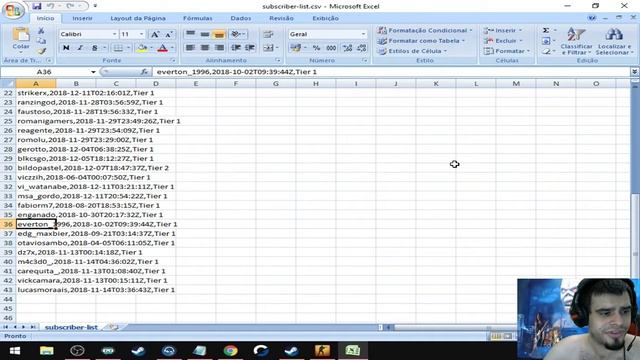This screenshot has height=360, width=640.
Task: Undo the last action in the quick access toolbar
Action: [51, 6]
